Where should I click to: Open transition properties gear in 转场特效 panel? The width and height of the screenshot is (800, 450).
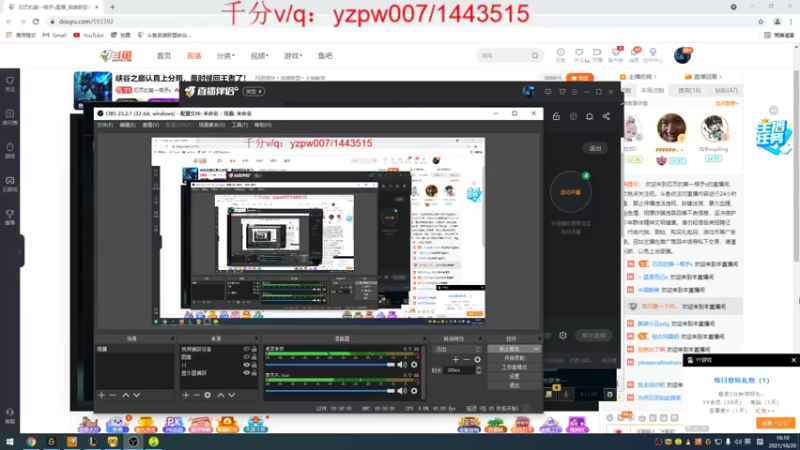click(x=478, y=360)
